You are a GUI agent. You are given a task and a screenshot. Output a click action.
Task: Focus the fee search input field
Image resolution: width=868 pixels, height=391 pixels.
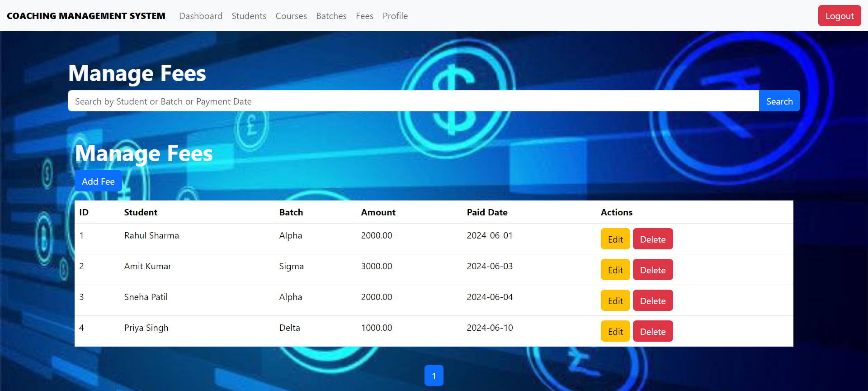413,101
